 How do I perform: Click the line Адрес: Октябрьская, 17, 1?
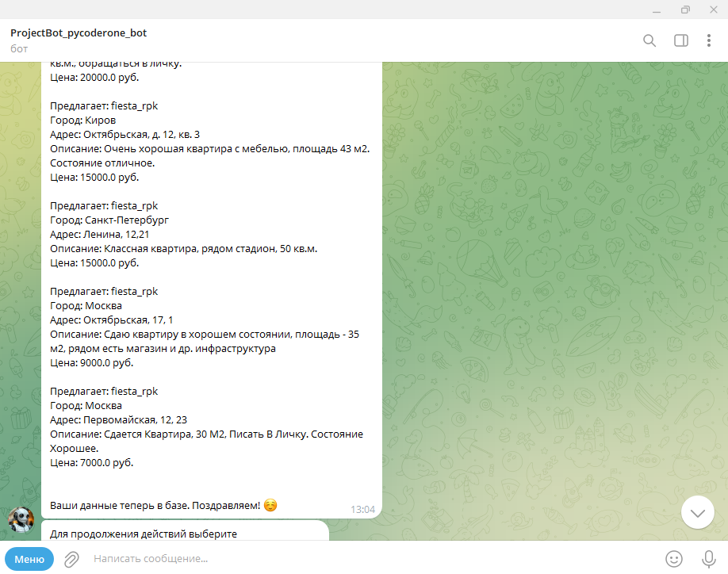tap(111, 320)
